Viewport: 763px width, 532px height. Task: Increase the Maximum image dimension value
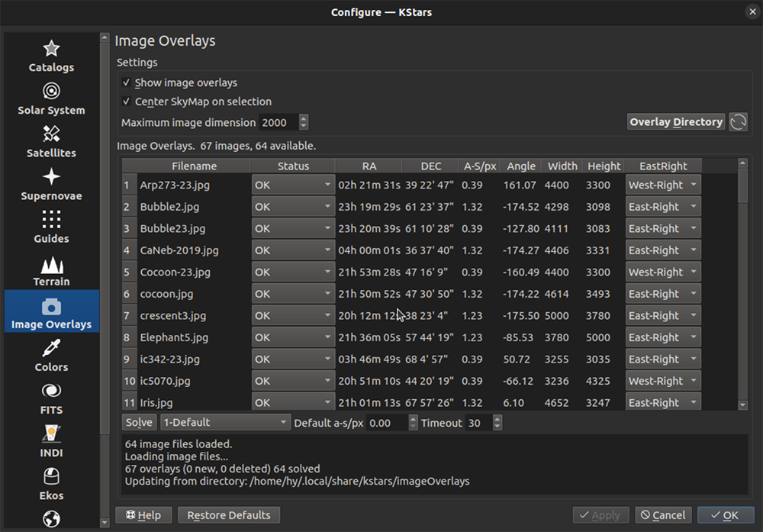pos(303,118)
